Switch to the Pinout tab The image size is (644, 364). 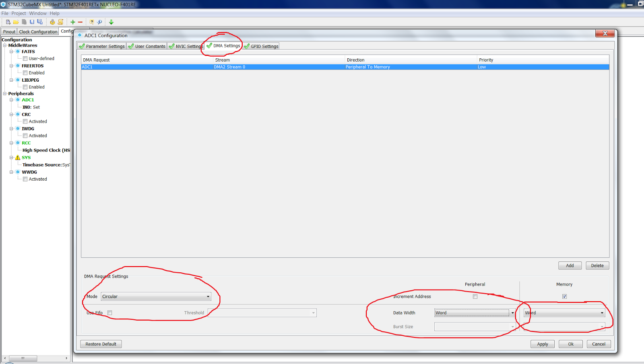pos(9,32)
